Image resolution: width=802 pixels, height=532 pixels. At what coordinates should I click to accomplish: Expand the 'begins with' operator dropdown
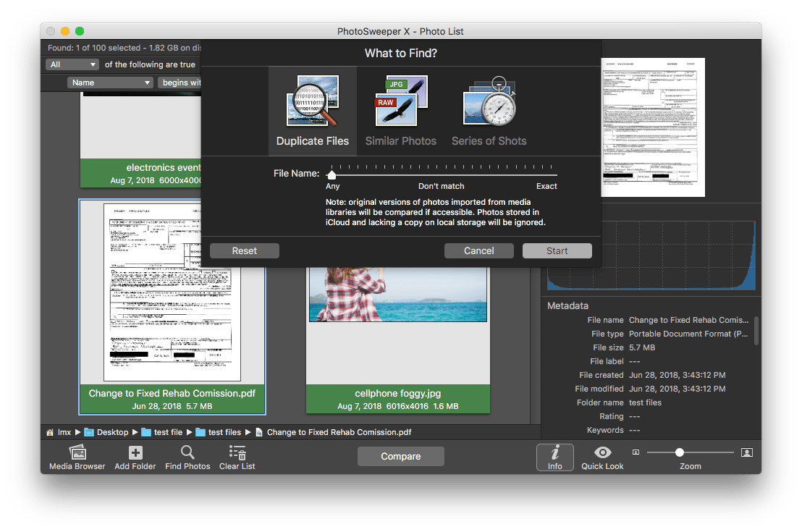click(180, 83)
